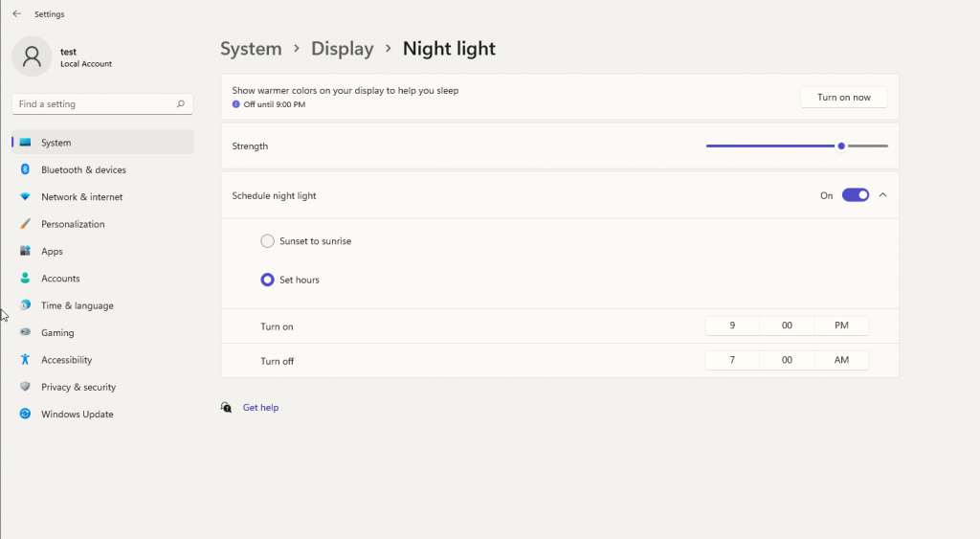Viewport: 980px width, 539px height.
Task: Collapse the Schedule night light section
Action: [882, 195]
